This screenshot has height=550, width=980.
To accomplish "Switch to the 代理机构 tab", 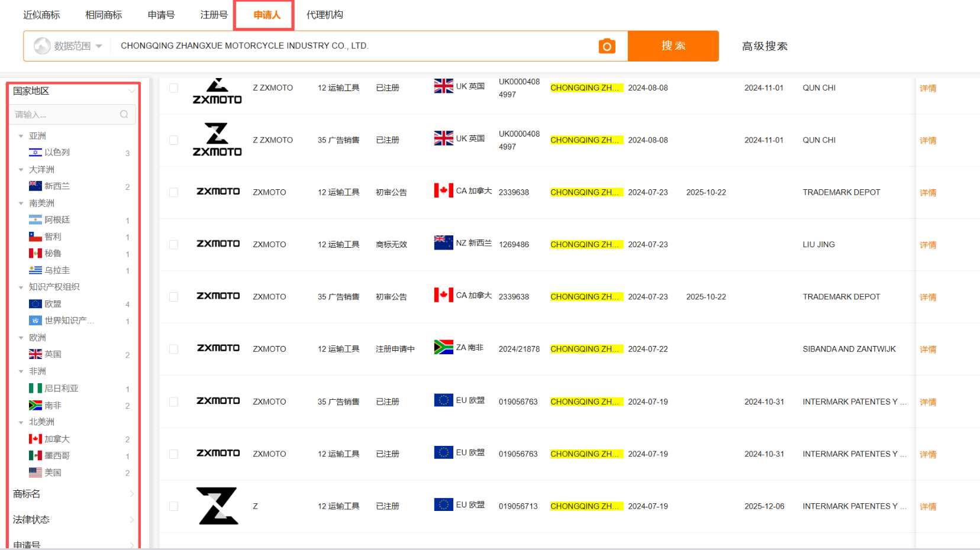I will [x=324, y=15].
